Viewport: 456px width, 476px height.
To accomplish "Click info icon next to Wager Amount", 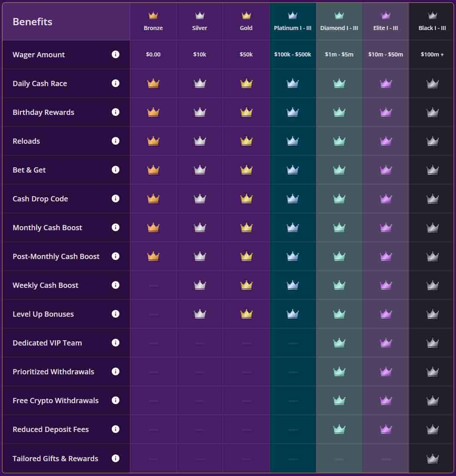I will pyautogui.click(x=115, y=54).
